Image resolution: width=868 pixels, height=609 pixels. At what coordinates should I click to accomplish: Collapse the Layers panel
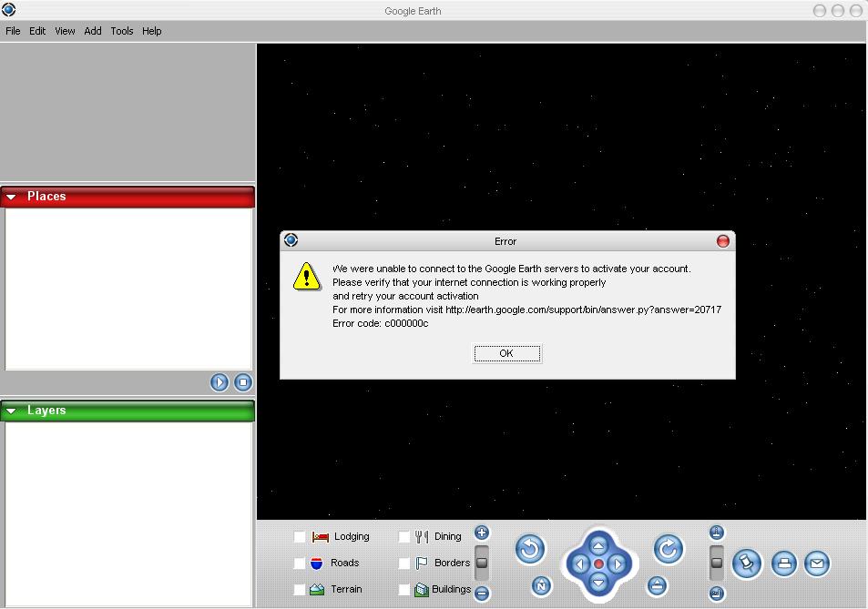click(11, 411)
